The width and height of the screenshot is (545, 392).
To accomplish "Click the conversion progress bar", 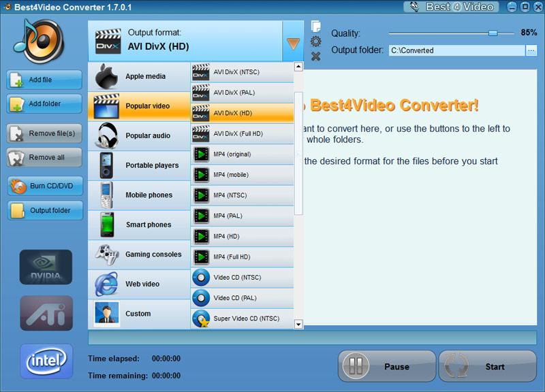I will (312, 338).
